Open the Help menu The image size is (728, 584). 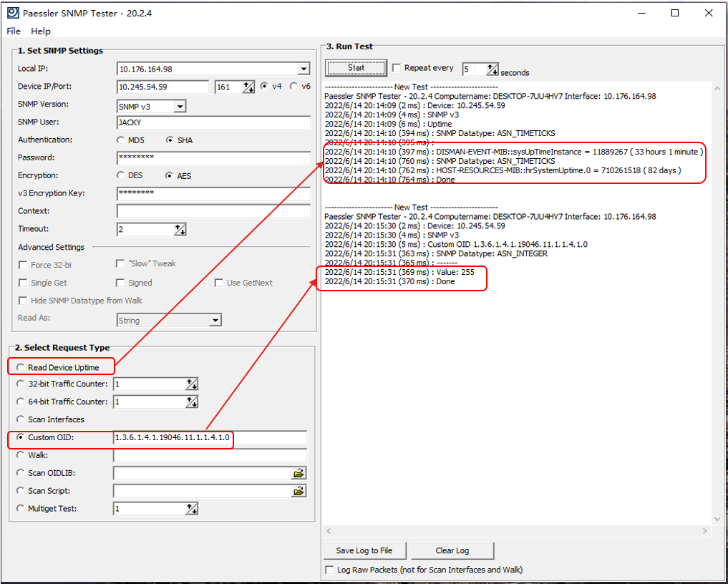(x=40, y=31)
